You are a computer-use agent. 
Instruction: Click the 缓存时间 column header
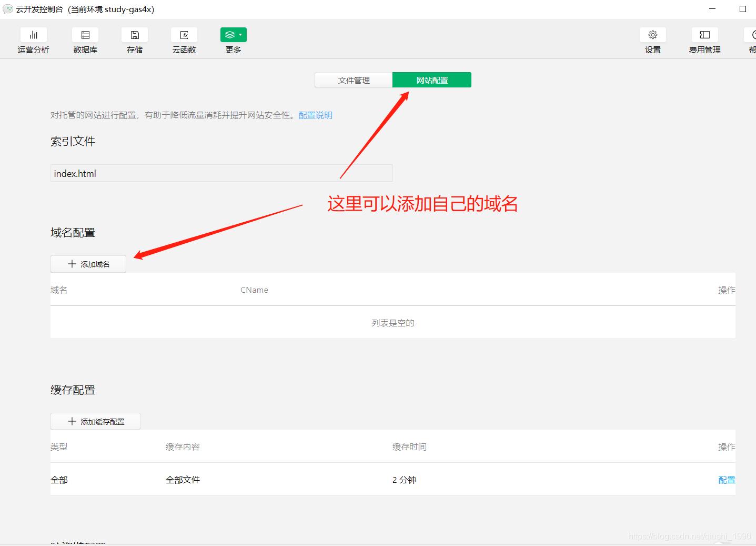409,446
